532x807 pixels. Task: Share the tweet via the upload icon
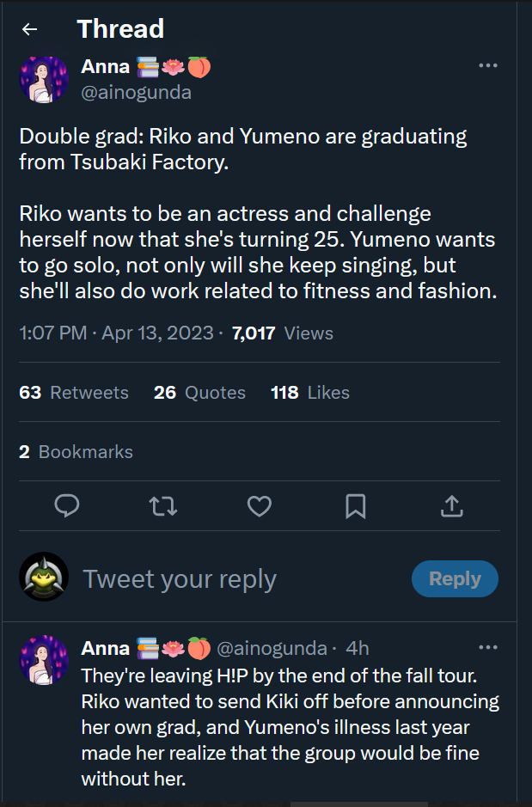click(451, 506)
